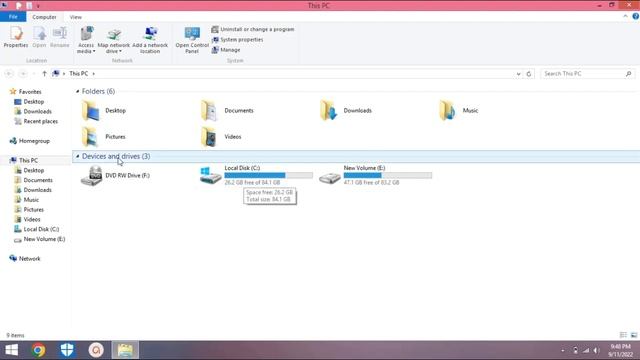The width and height of the screenshot is (640, 360).
Task: Open the Help icon
Action: pos(636,16)
